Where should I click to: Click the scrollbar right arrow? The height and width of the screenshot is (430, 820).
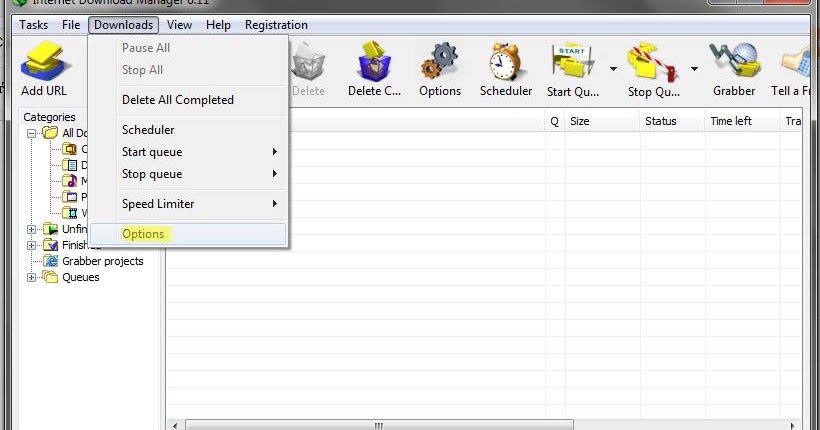[x=793, y=425]
